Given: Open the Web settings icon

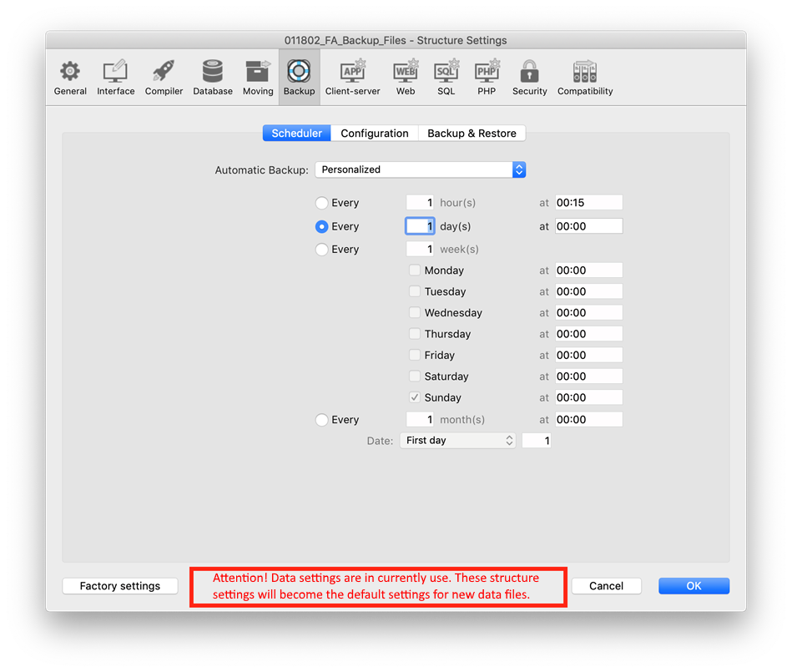Looking at the screenshot, I should 406,78.
